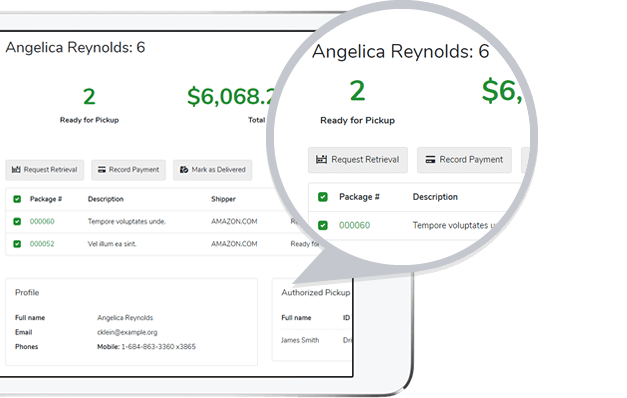Click the Mark as Delivered button
The image size is (627, 398).
(x=212, y=170)
